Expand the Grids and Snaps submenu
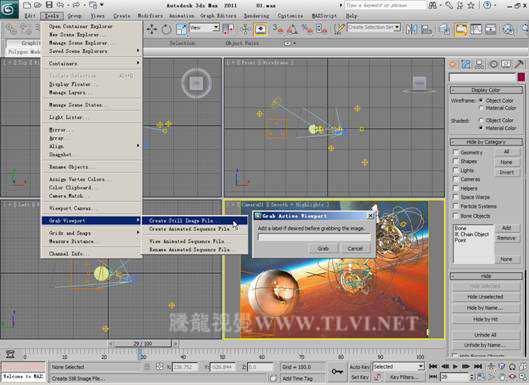The width and height of the screenshot is (529, 385). (x=91, y=233)
